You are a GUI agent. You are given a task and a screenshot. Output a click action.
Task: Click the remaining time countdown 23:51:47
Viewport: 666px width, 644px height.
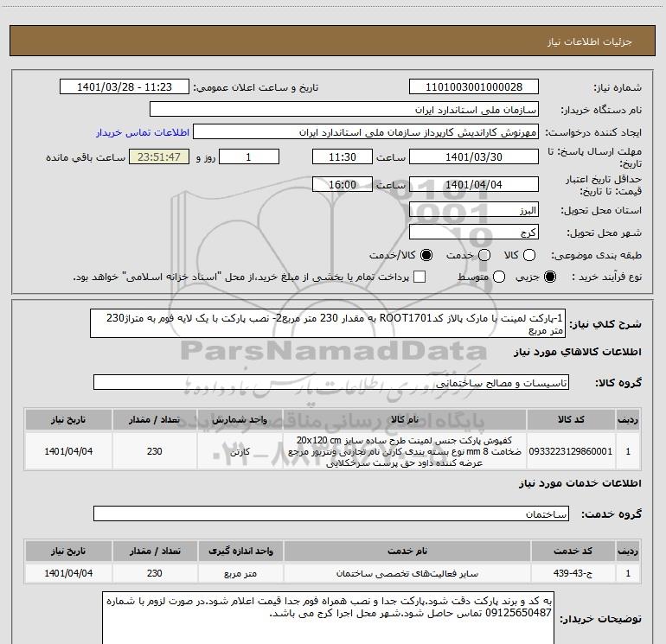tap(159, 156)
